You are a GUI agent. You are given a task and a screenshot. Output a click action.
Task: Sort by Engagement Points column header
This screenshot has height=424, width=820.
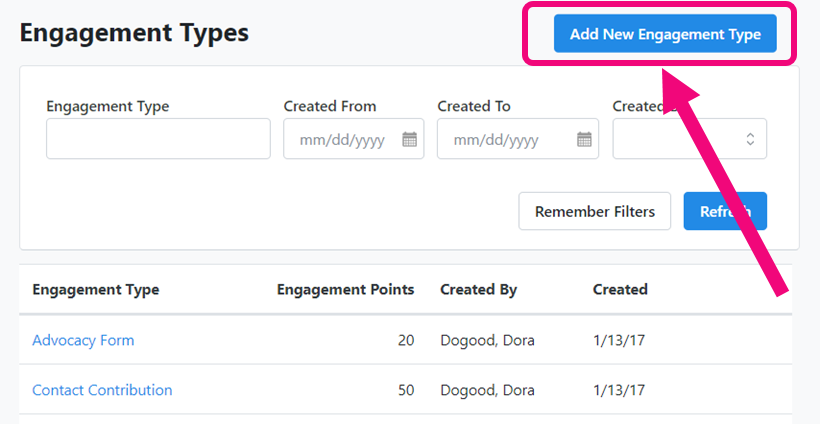[345, 290]
